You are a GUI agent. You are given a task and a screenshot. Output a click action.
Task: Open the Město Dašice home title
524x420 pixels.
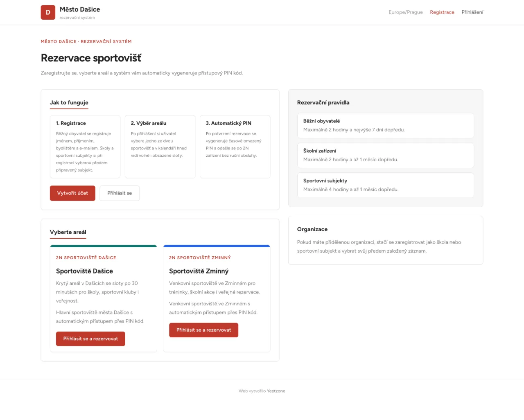coord(80,9)
